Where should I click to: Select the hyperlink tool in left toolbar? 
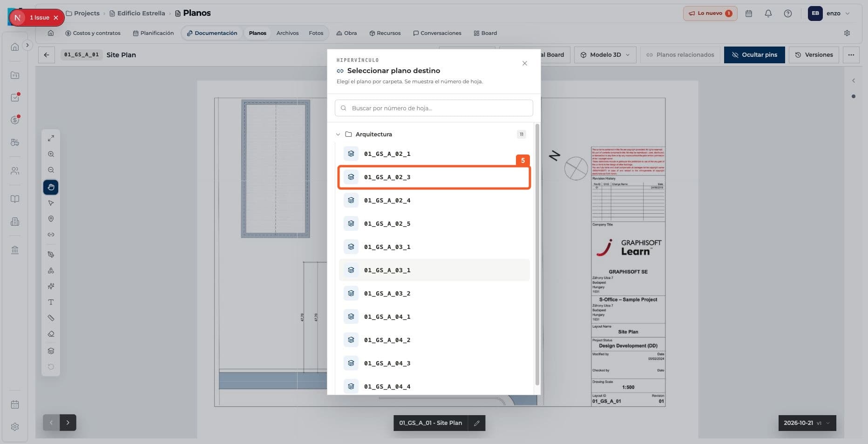51,235
